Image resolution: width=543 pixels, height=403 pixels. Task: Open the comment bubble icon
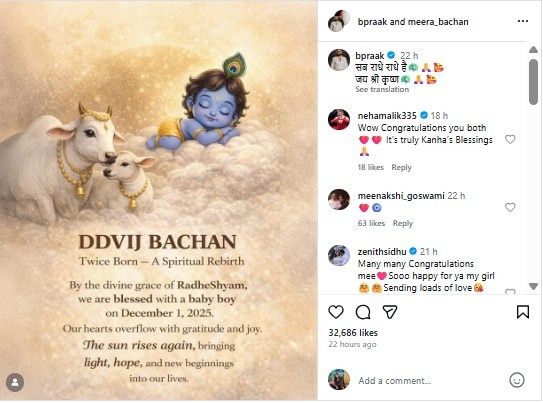[363, 312]
